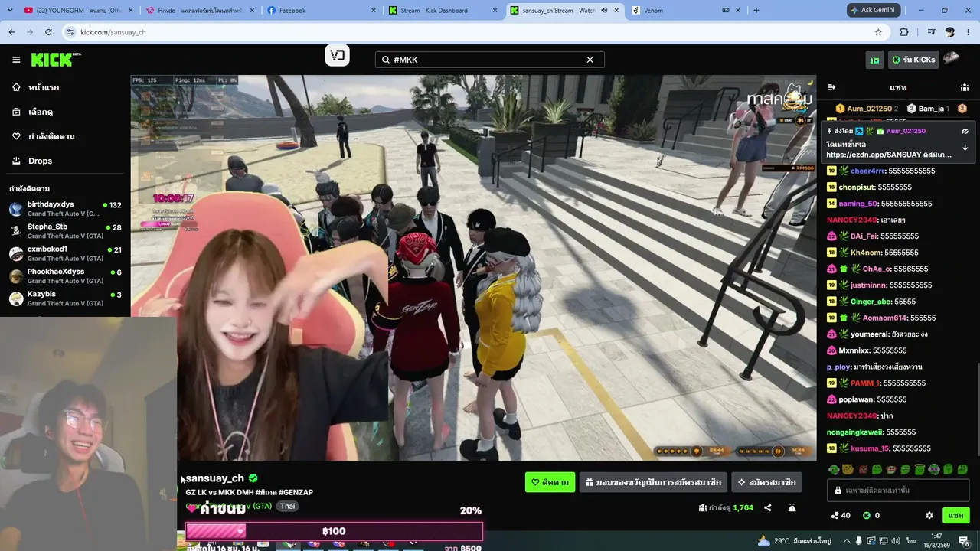Open Chrome three-dot menu
Image resolution: width=980 pixels, height=551 pixels.
[969, 32]
